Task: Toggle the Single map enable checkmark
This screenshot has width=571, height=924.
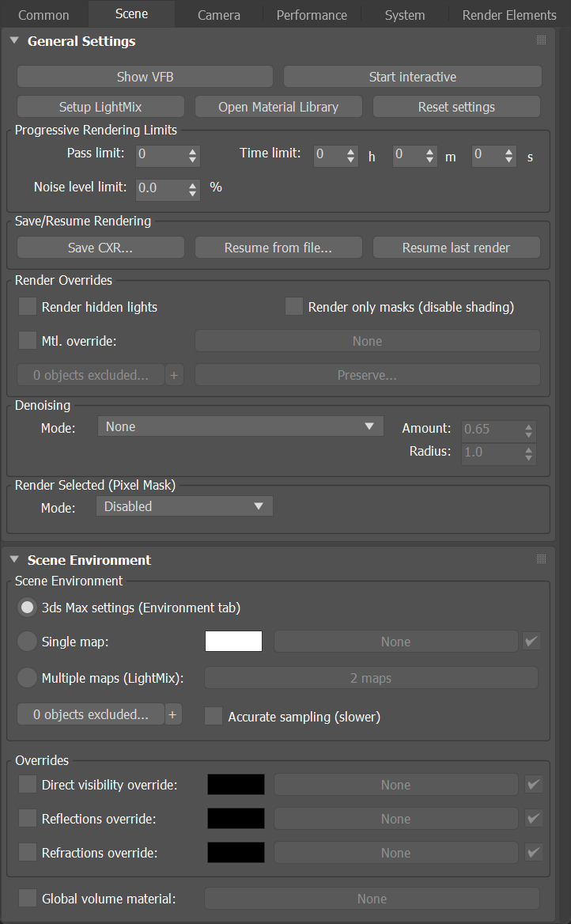Action: coord(531,641)
